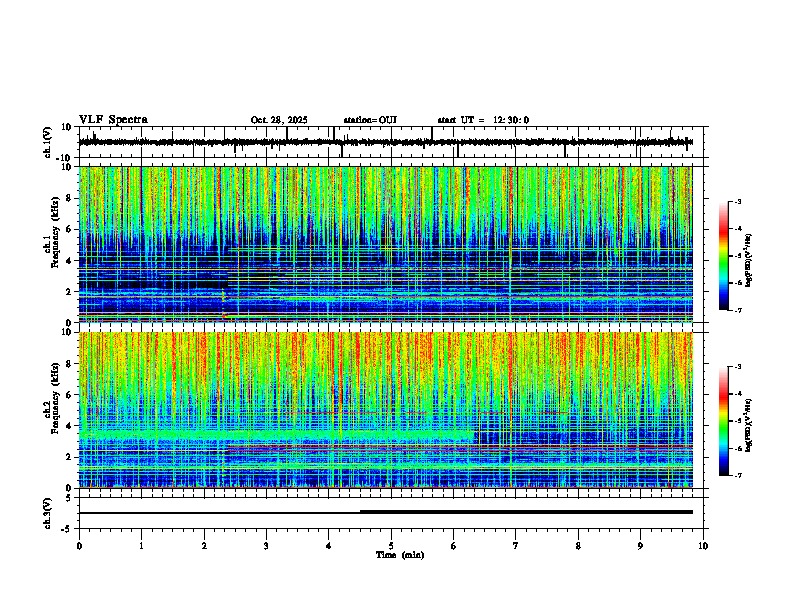This screenshot has height=612, width=792.
Task: Click the ch.2 color scale "-3" label
Action: pos(737,367)
